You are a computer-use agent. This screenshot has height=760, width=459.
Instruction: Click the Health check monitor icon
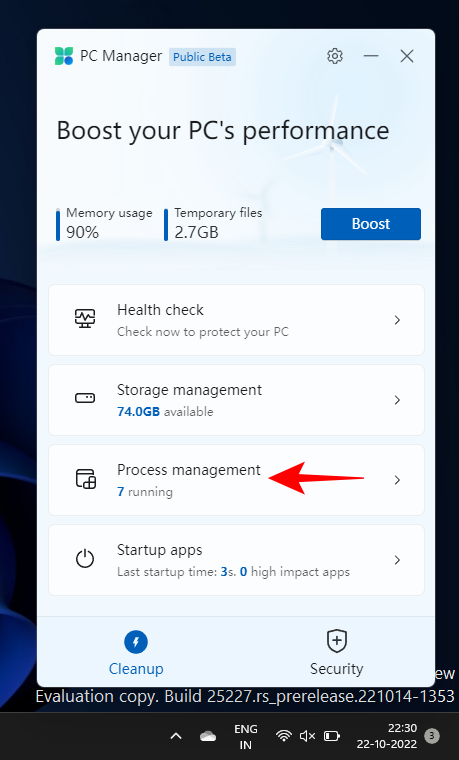85,319
